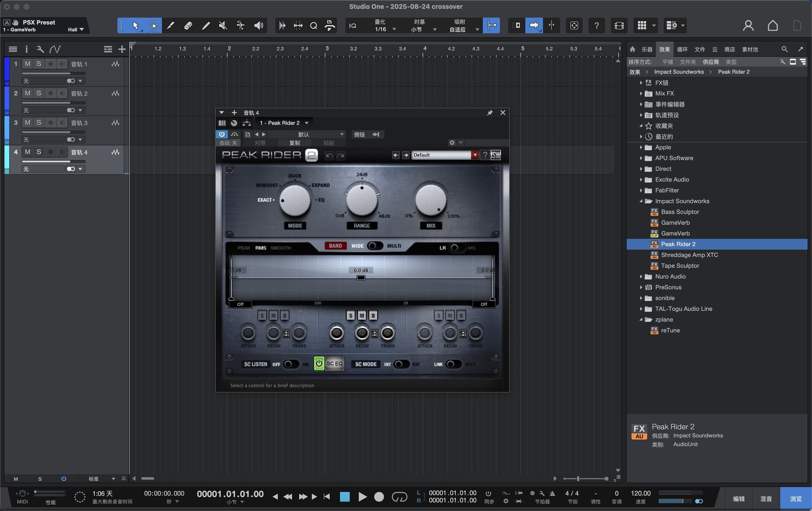Click the RANGE knob

pos(362,199)
